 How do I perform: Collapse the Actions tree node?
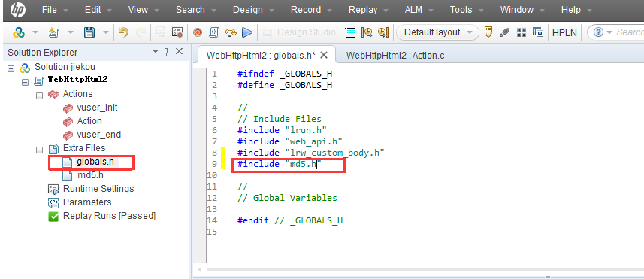pyautogui.click(x=39, y=96)
